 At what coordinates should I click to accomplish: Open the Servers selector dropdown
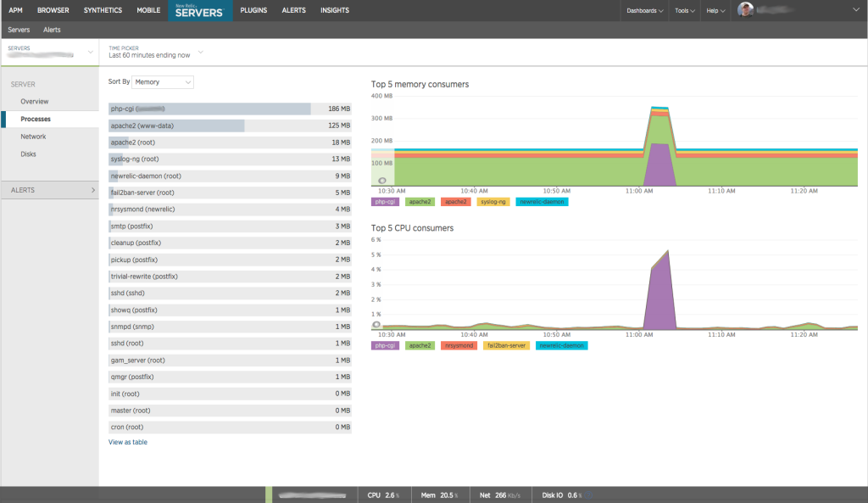click(50, 52)
